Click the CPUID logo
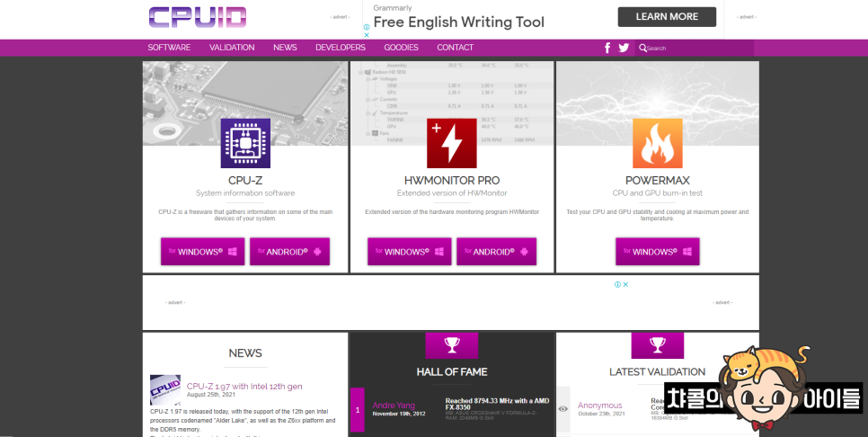 (x=198, y=17)
